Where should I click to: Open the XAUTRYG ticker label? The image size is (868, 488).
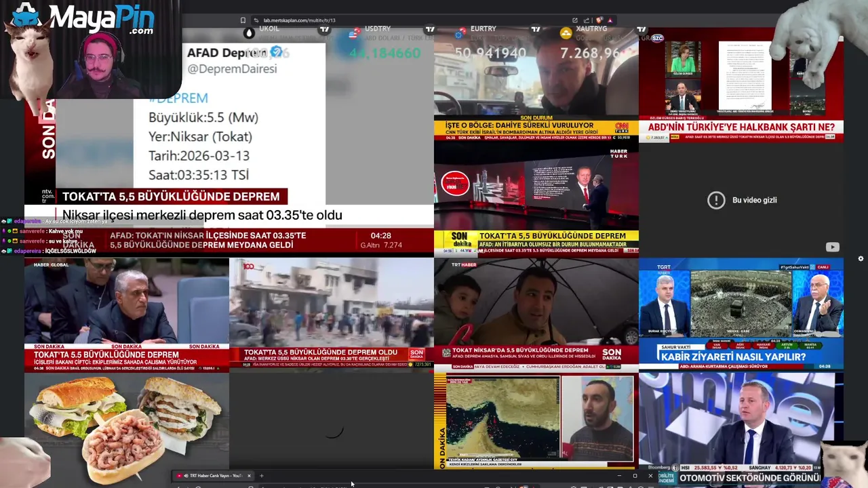(591, 29)
